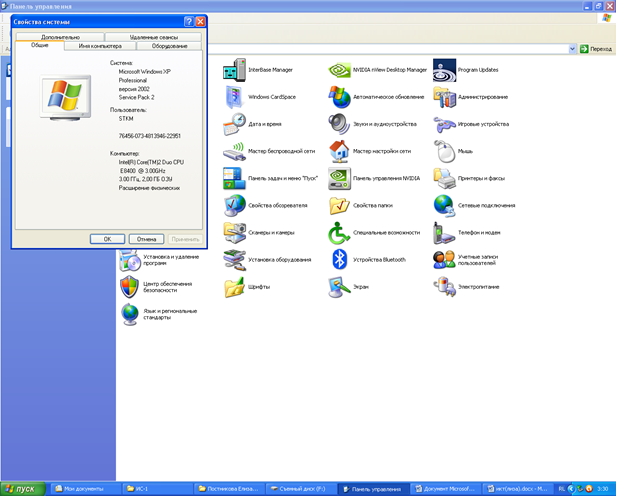The height and width of the screenshot is (497, 617).
Task: Switch to the Имя компьютера tab
Action: pos(100,46)
